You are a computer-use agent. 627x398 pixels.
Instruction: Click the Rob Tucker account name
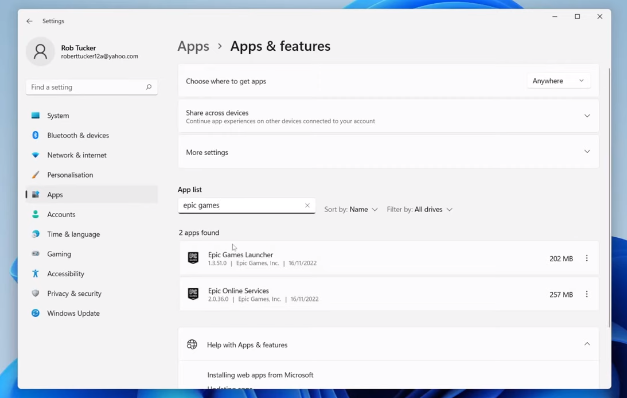pyautogui.click(x=78, y=48)
